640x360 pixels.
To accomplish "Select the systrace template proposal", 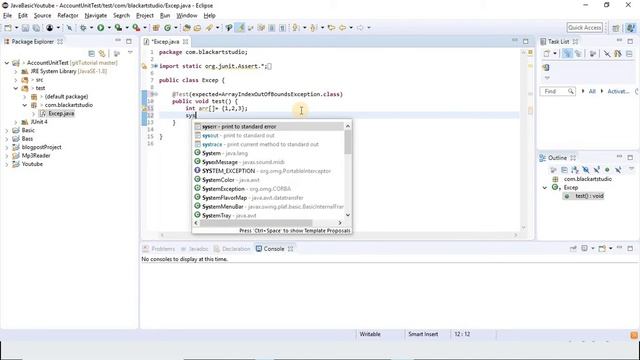I will coord(269,144).
